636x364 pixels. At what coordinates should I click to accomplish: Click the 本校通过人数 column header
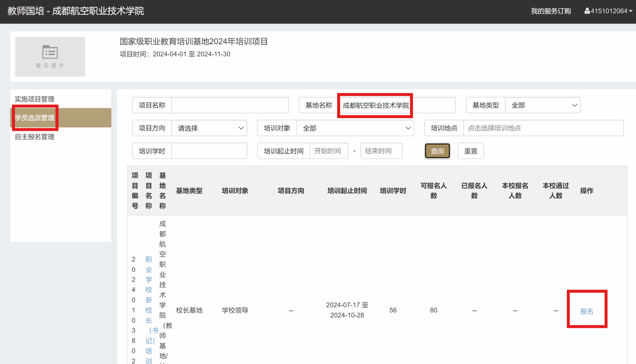coord(556,191)
